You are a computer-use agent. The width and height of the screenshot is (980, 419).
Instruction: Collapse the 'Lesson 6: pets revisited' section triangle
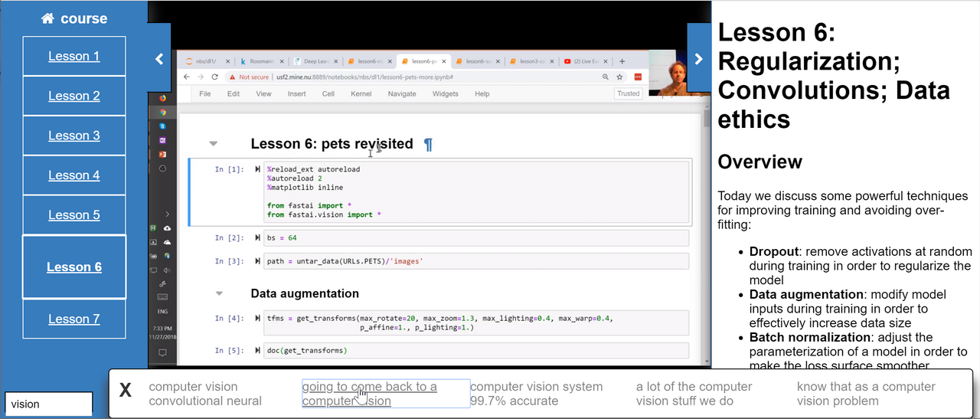pos(214,143)
